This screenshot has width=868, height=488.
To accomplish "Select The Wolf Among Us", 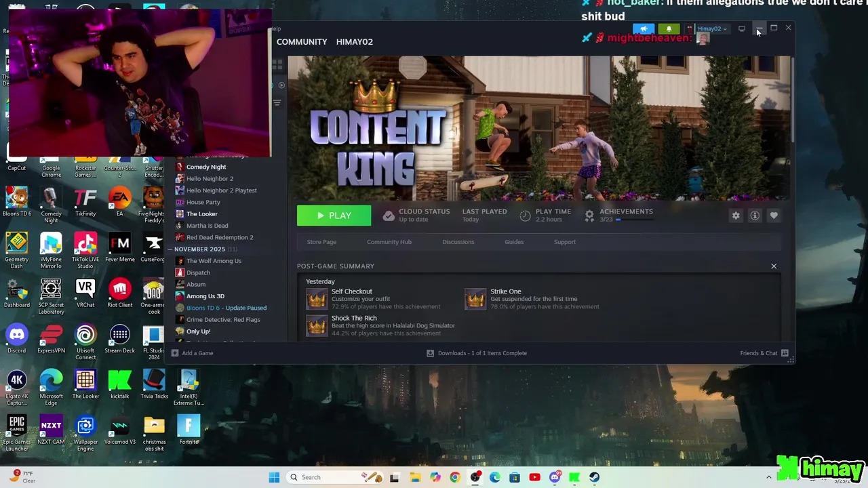I will [x=214, y=261].
